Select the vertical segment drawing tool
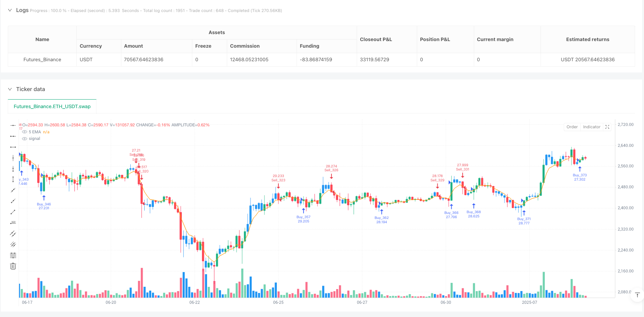Image resolution: width=644 pixels, height=317 pixels. point(13,179)
